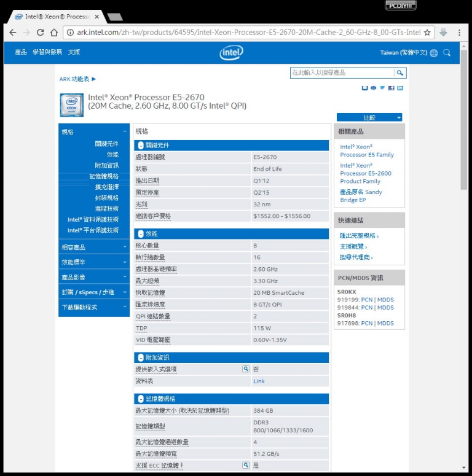Jump to Intel 平台保護技術 in sidebar
Viewport: 472px width, 476px height.
[93, 230]
